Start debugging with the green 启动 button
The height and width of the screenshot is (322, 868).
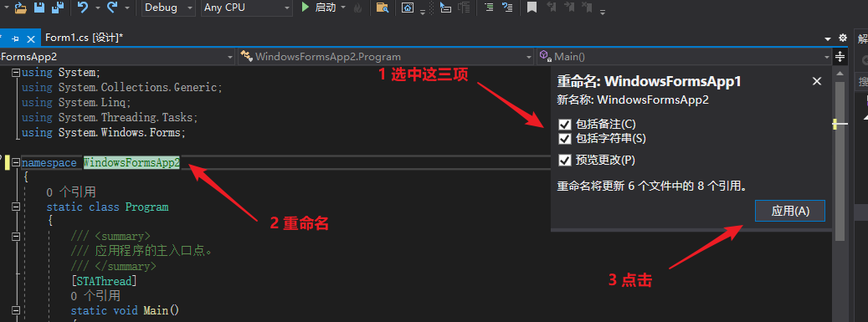click(318, 8)
